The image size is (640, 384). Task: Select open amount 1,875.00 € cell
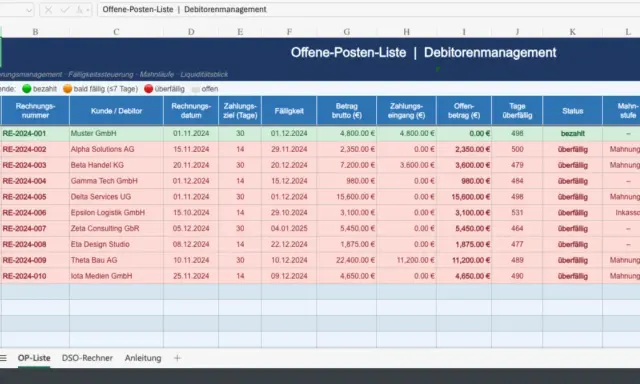tap(464, 244)
